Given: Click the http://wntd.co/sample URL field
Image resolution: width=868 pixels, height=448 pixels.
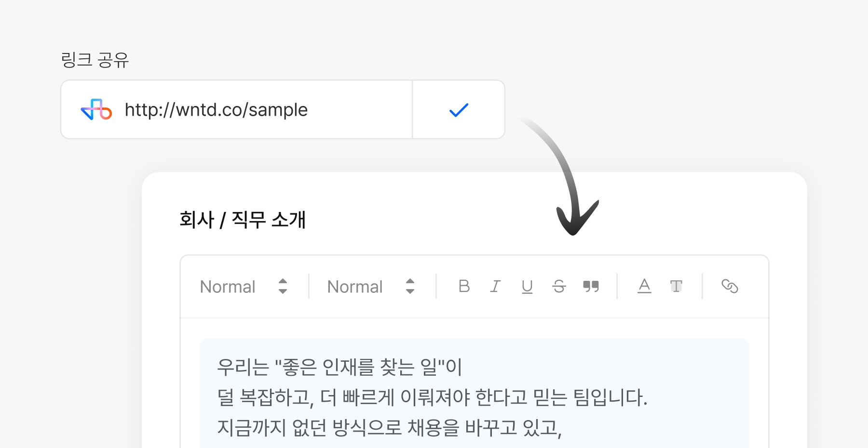Looking at the screenshot, I should (216, 110).
